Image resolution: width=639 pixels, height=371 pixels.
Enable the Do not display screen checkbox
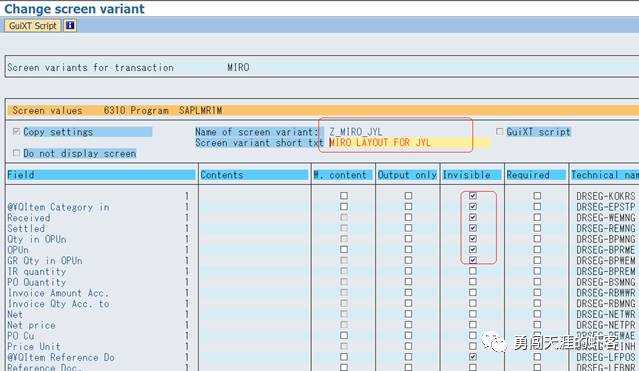click(x=16, y=153)
